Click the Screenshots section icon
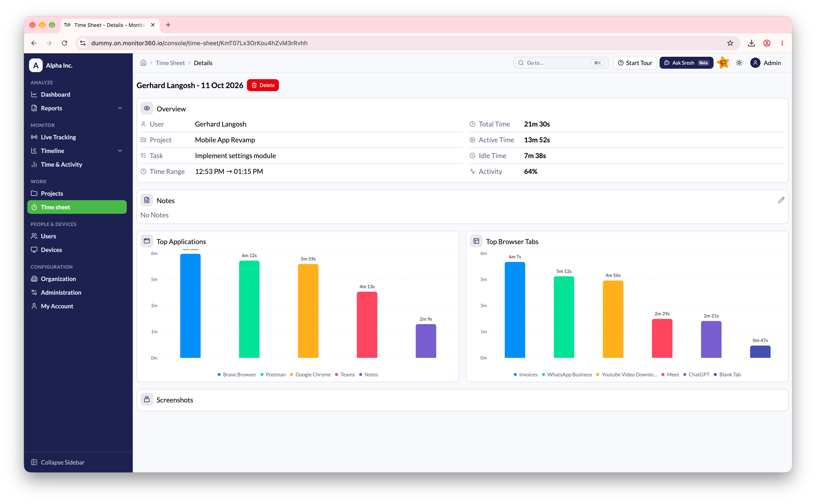This screenshot has height=504, width=816. [x=147, y=399]
